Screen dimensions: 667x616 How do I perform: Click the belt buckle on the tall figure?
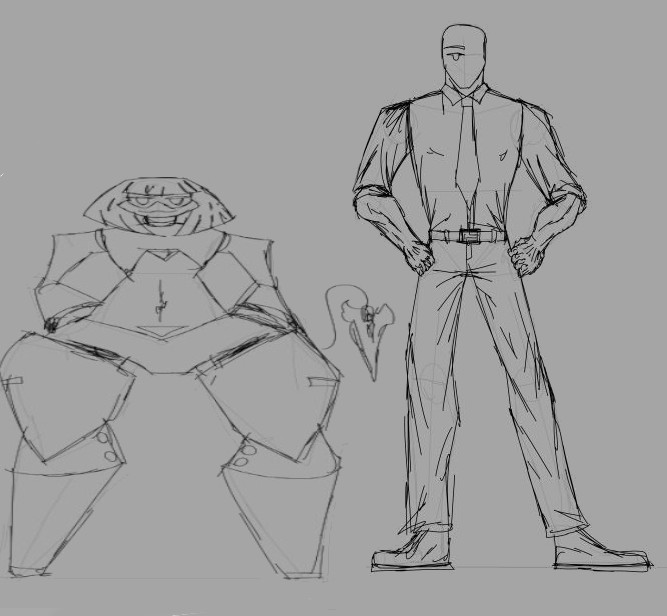click(469, 236)
